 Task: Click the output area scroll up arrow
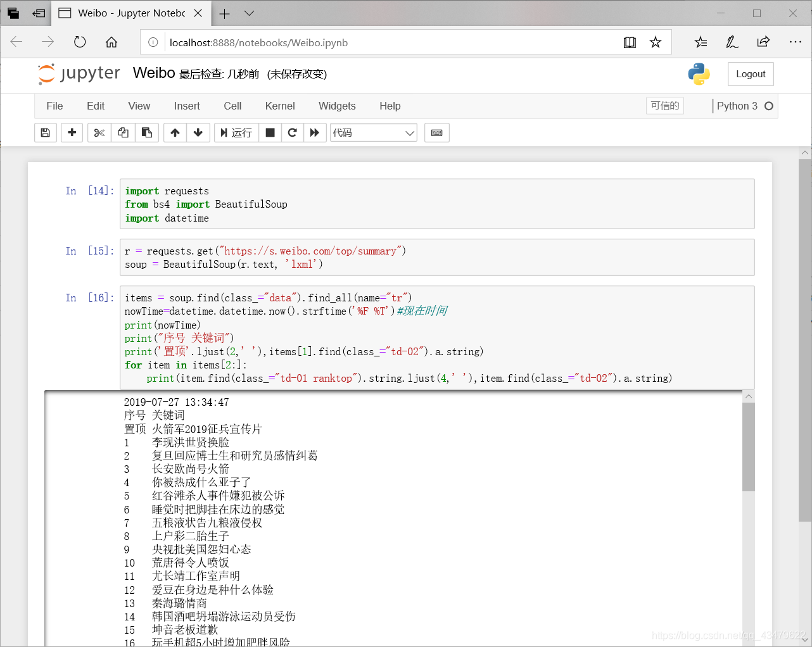(749, 396)
